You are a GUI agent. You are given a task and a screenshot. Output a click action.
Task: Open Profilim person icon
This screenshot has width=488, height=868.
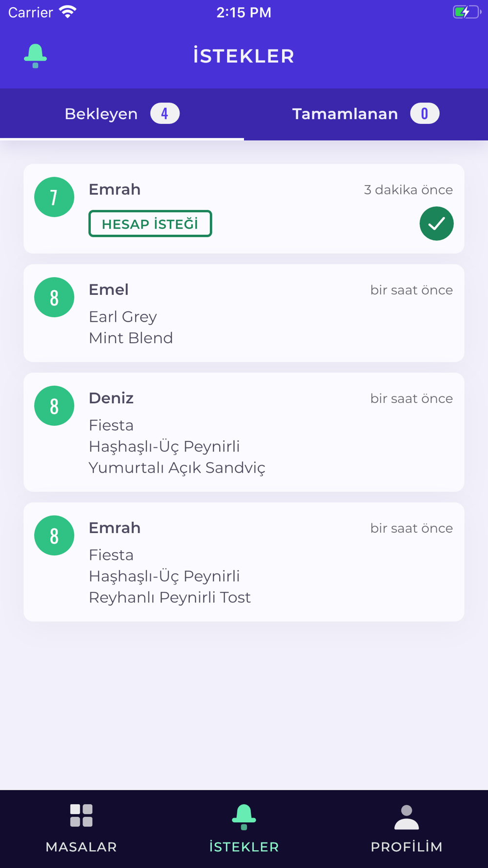[407, 817]
